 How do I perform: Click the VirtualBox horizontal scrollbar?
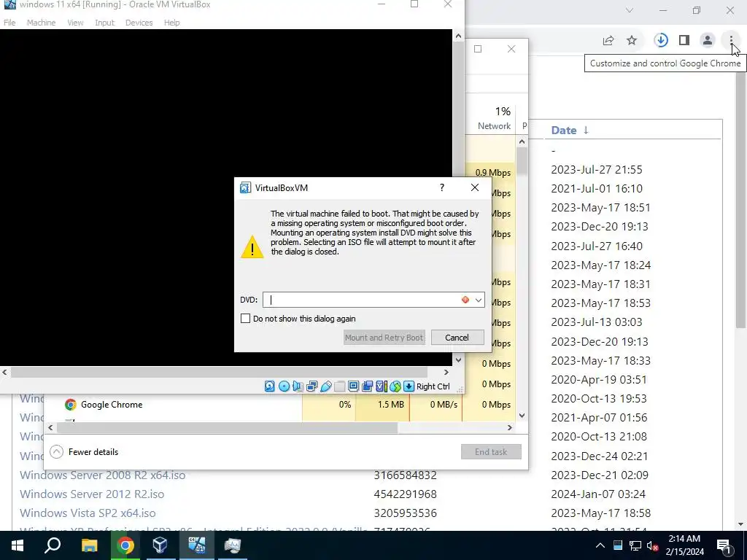[219, 373]
